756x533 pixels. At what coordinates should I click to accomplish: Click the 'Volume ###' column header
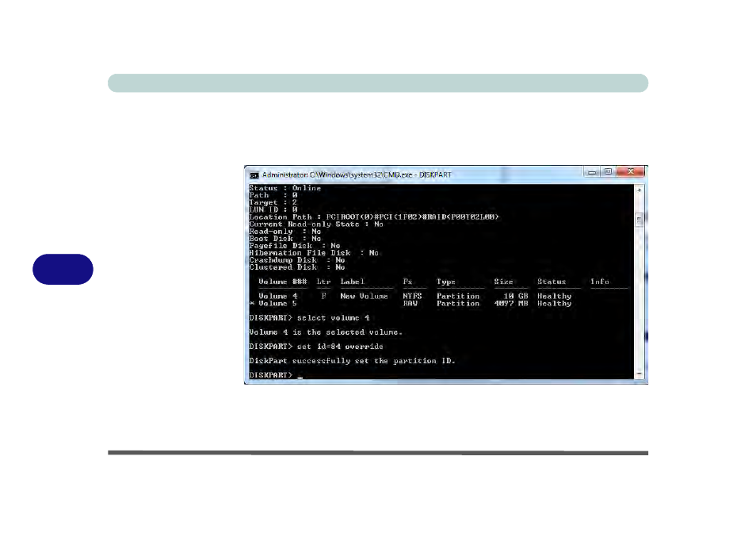[x=283, y=282]
